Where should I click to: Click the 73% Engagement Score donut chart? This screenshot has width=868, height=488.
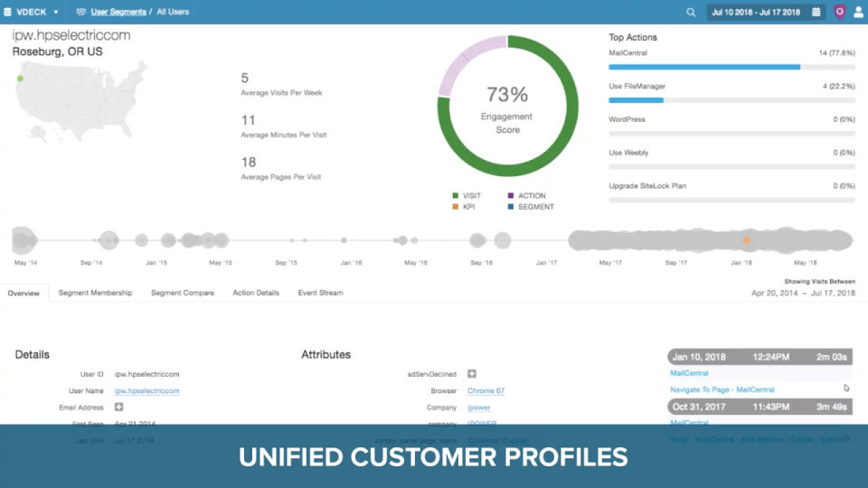click(x=507, y=107)
